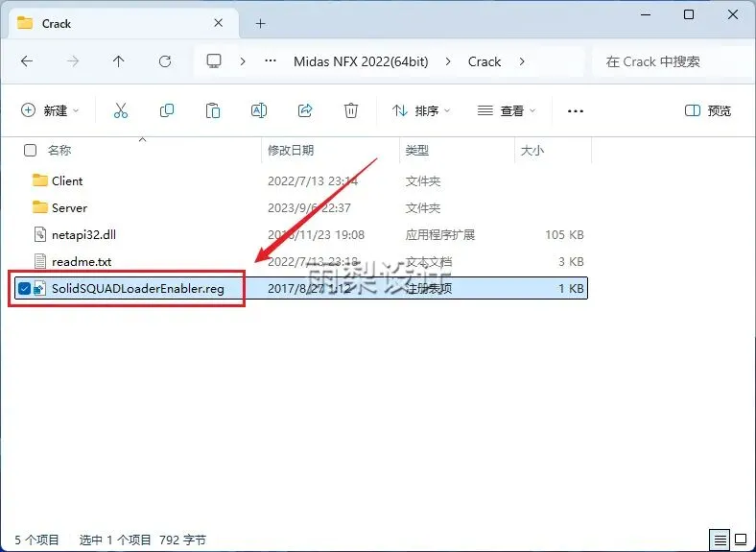Focus the search box 在 Crack 中搜索
This screenshot has width=756, height=552.
pyautogui.click(x=673, y=61)
